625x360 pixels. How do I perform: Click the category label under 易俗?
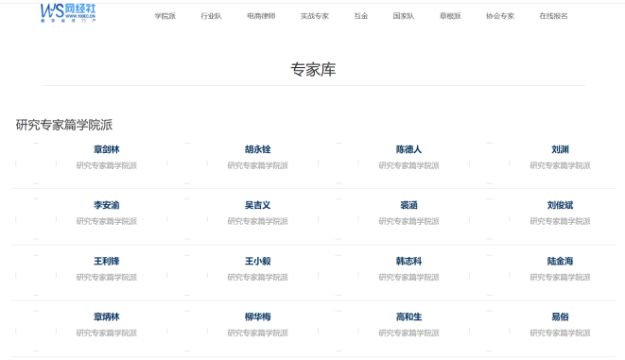point(560,333)
